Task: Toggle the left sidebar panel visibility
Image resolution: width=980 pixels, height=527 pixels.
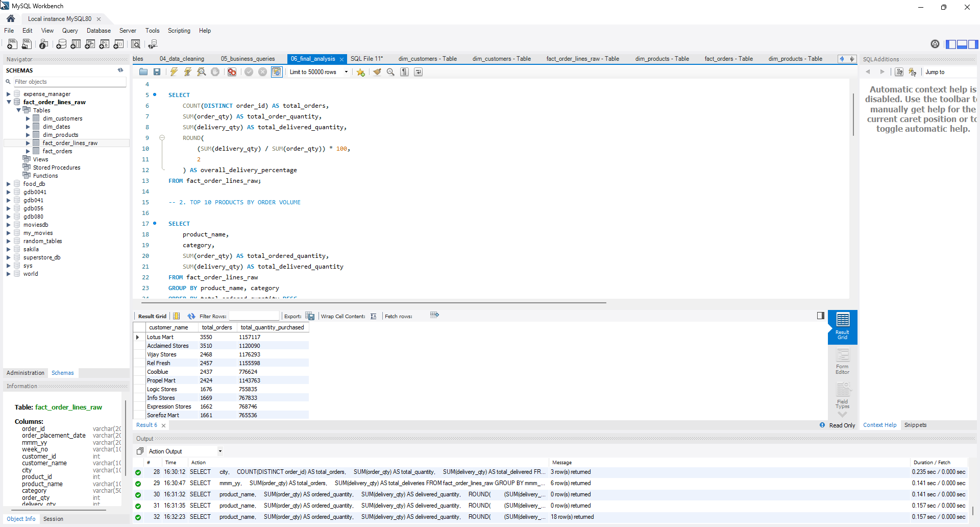Action: [951, 44]
